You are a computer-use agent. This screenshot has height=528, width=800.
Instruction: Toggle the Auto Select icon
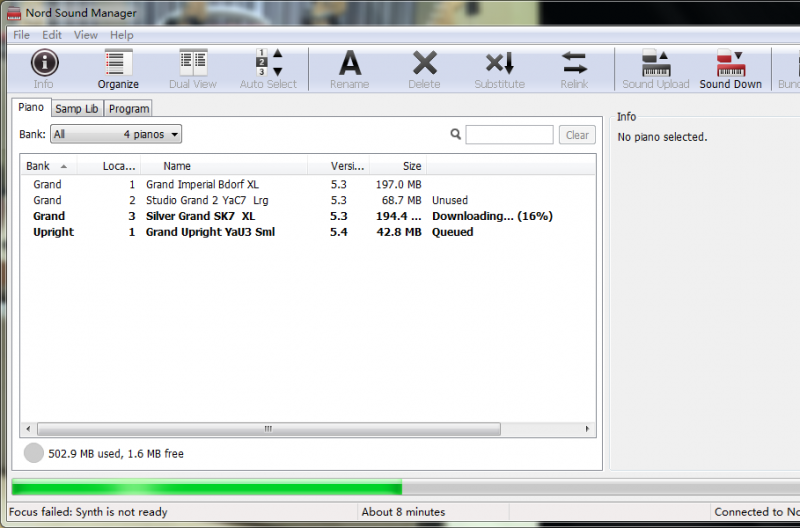268,64
